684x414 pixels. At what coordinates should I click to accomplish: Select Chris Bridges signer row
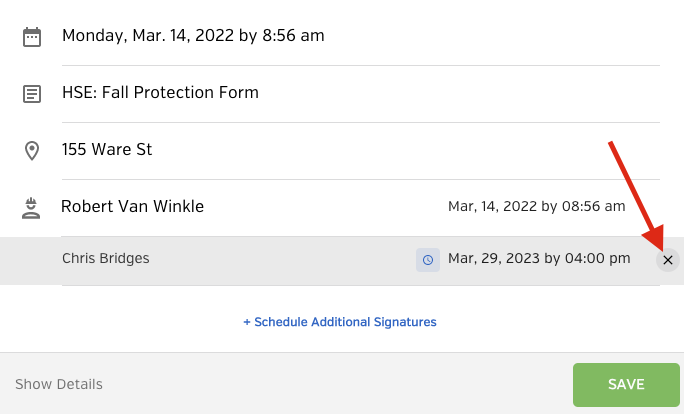(x=342, y=261)
